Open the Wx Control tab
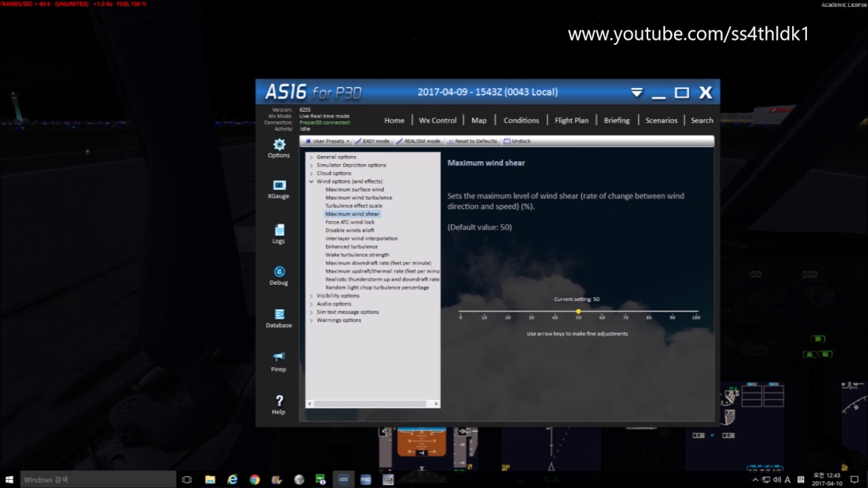868x488 pixels. click(x=437, y=121)
